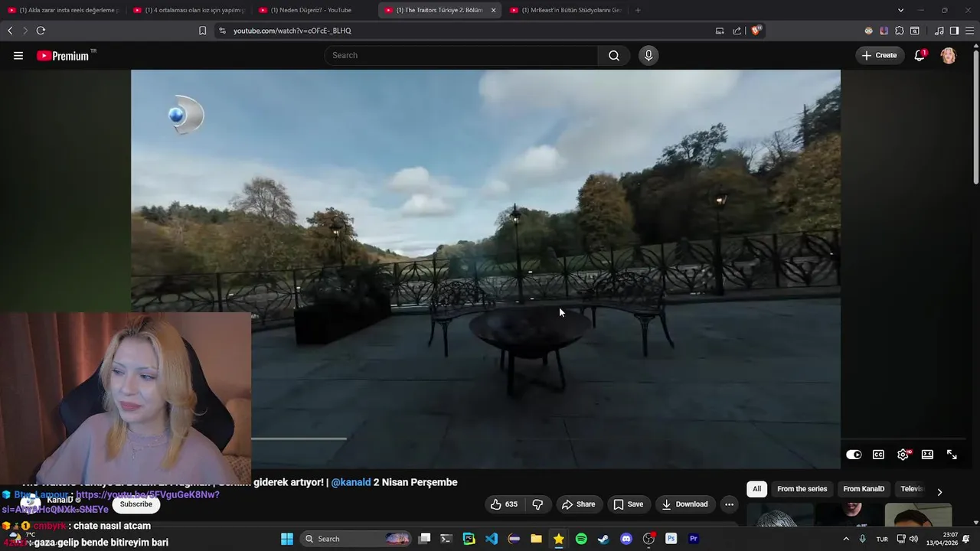Image resolution: width=980 pixels, height=551 pixels.
Task: Toggle closed captions on the player
Action: [x=878, y=455]
